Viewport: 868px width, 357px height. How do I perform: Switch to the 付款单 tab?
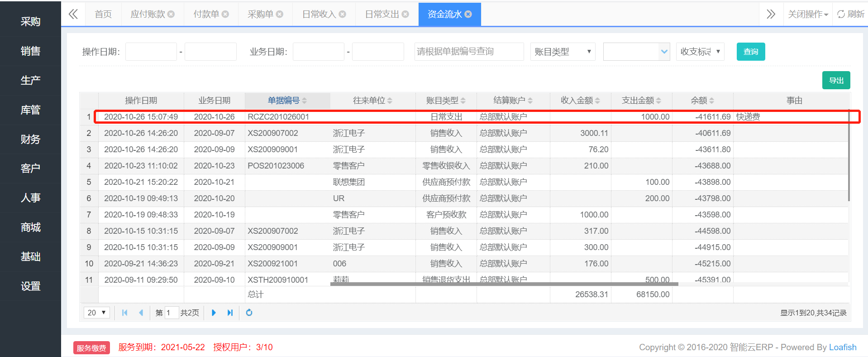(206, 14)
